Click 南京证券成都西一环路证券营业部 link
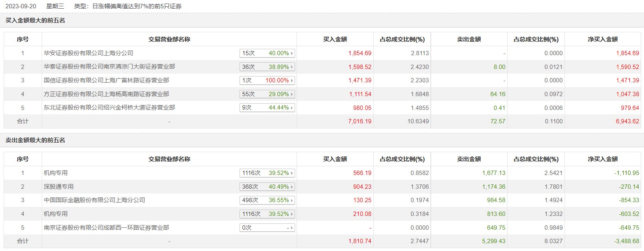Viewport: 644px width, 251px height. [106, 228]
